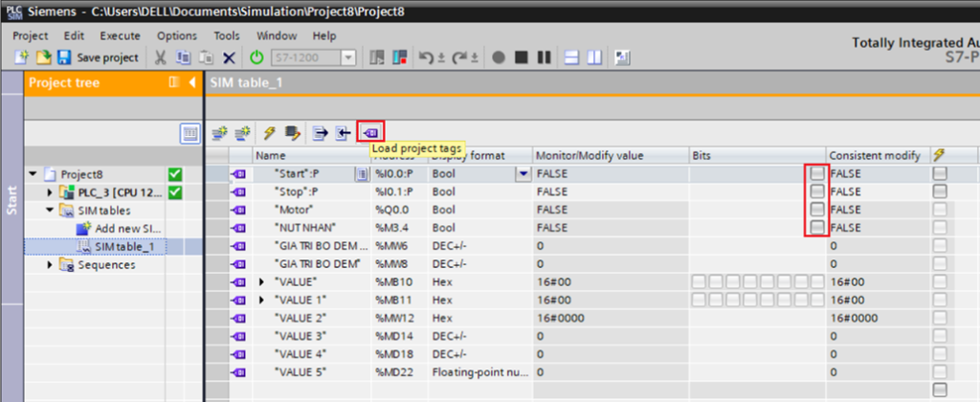
Task: Open the S7-1200 PLC type combo box
Action: pyautogui.click(x=314, y=57)
